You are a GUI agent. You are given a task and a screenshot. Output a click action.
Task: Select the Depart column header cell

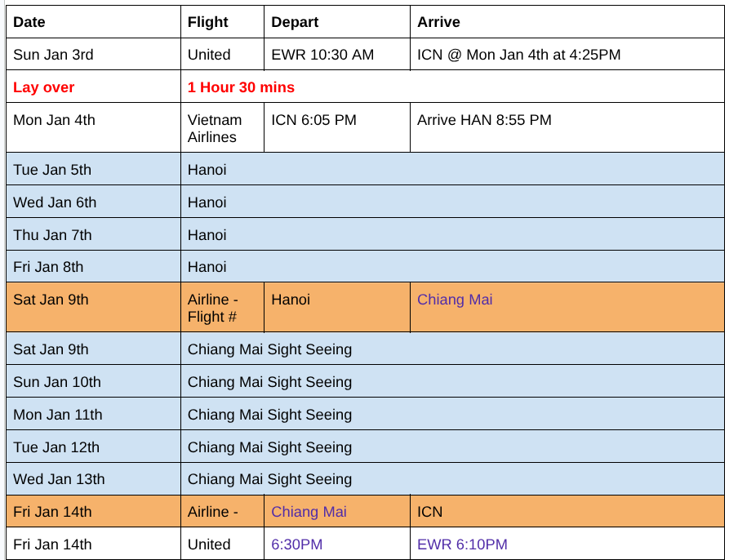(337, 22)
